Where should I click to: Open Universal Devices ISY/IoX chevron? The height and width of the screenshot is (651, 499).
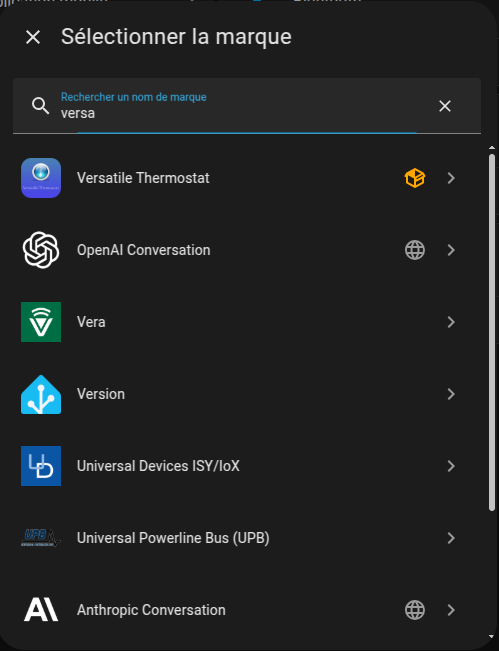pos(451,466)
